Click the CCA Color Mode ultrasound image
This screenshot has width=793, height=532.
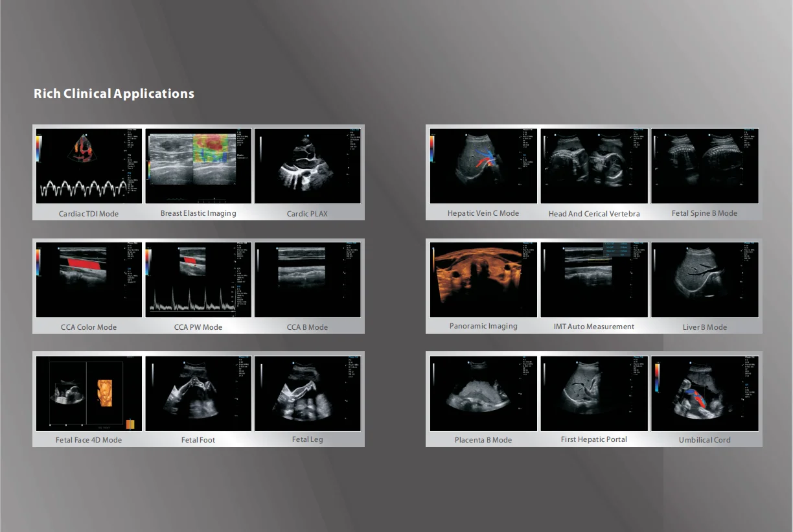coord(89,280)
